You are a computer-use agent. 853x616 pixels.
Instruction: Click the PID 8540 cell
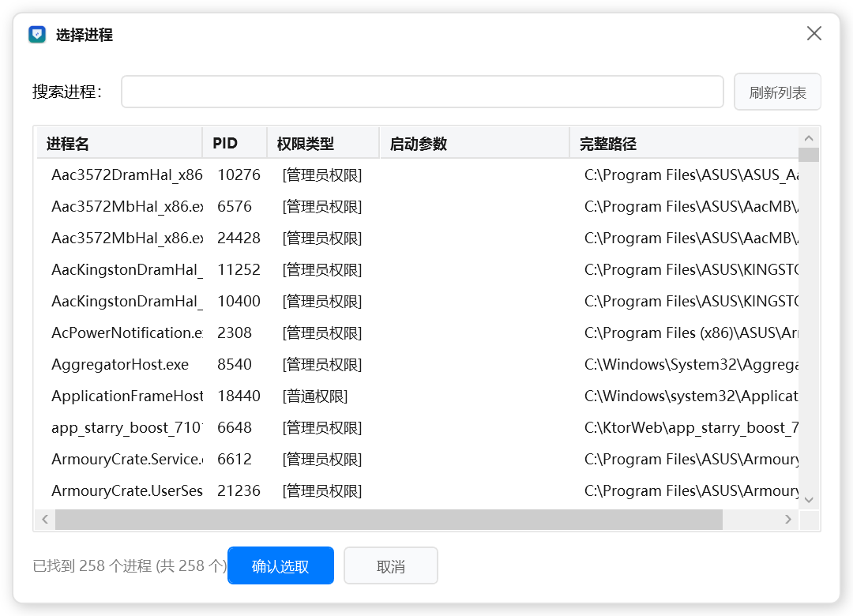click(x=235, y=364)
